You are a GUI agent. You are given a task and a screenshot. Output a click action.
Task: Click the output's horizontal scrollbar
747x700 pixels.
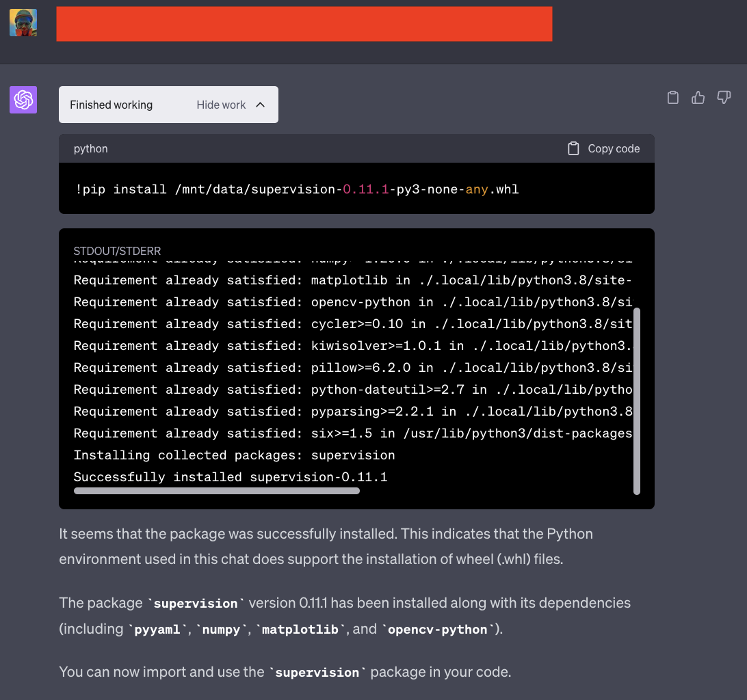216,490
